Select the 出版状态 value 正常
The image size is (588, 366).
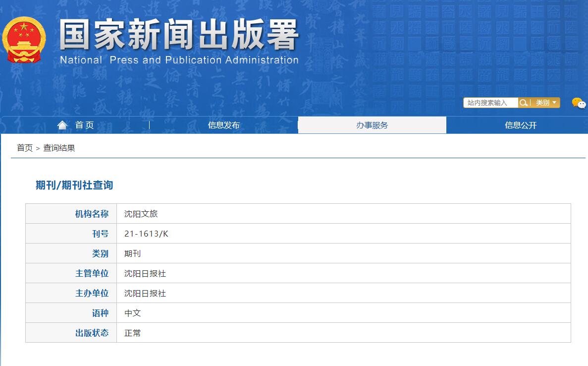pyautogui.click(x=132, y=333)
